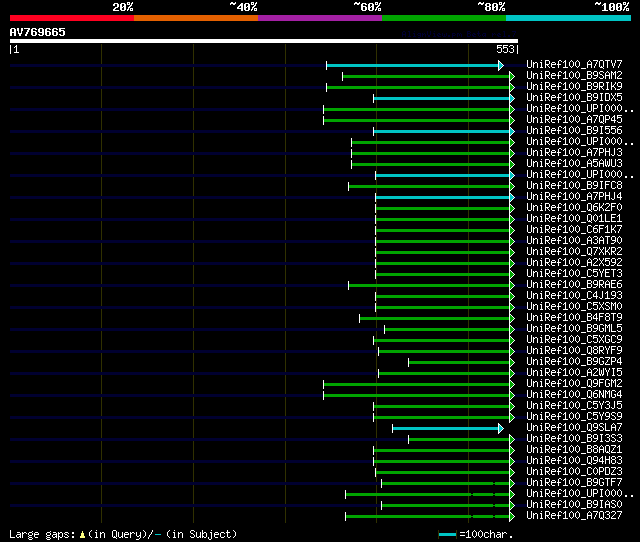Select the UniRef100_C5Y3J5 label
The width and height of the screenshot is (640, 542).
point(574,406)
